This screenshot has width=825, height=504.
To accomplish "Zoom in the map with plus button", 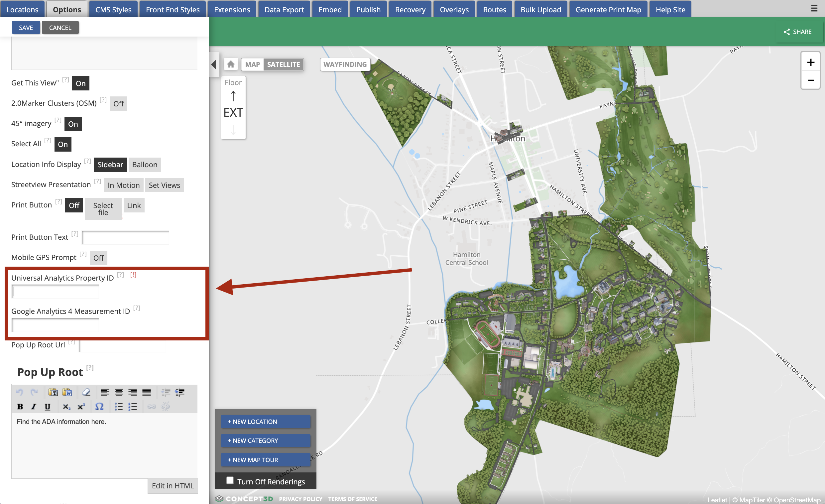I will pyautogui.click(x=811, y=62).
